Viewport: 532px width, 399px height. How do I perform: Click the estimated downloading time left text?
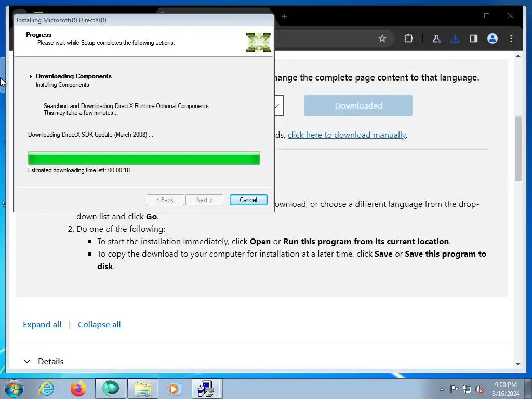(79, 170)
